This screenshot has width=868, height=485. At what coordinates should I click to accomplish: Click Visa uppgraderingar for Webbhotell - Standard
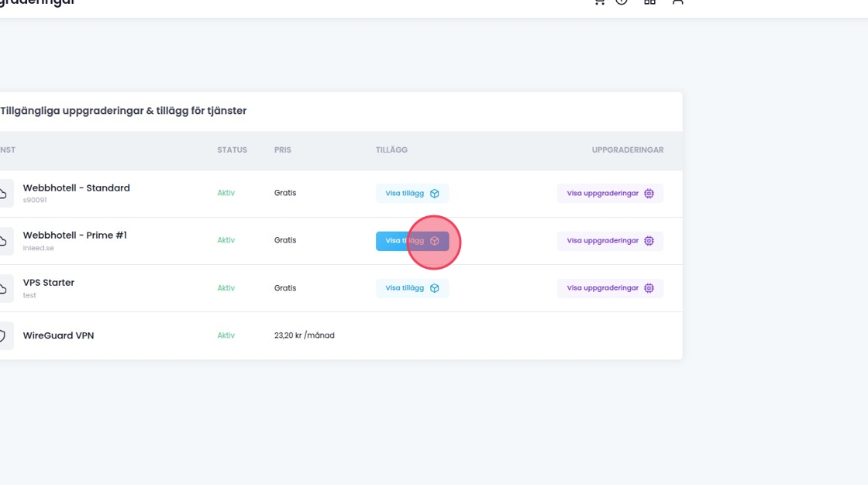click(x=610, y=194)
